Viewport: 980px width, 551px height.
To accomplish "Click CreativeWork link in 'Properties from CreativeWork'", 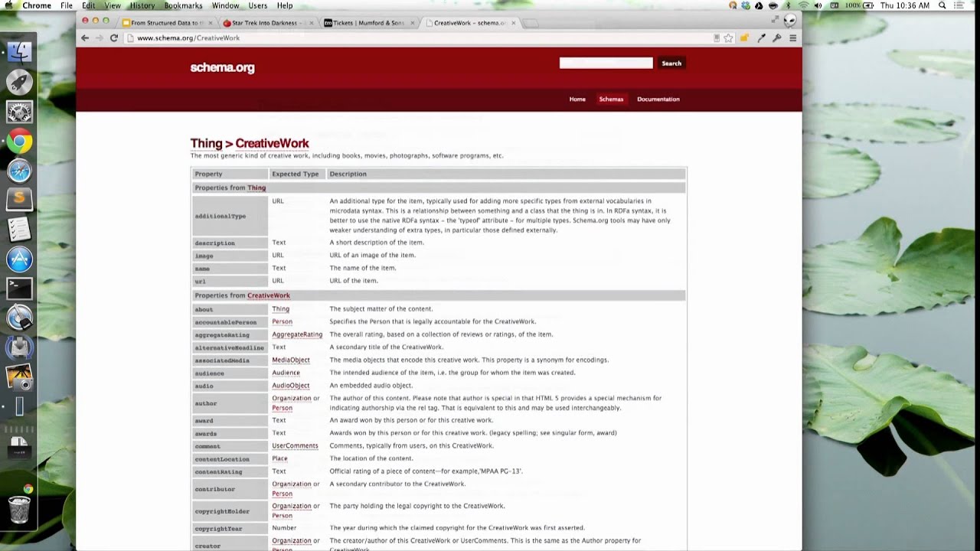I will click(268, 295).
